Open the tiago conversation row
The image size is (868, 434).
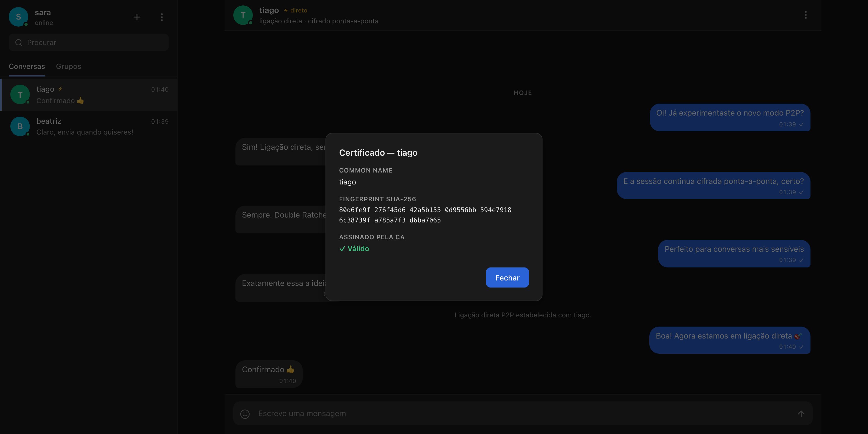(x=89, y=95)
